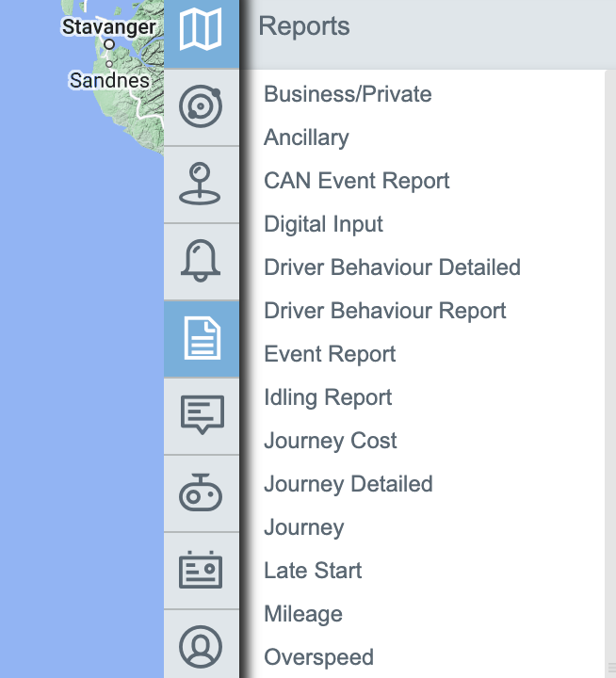Open the Business/Private report
The width and height of the screenshot is (616, 678).
348,94
